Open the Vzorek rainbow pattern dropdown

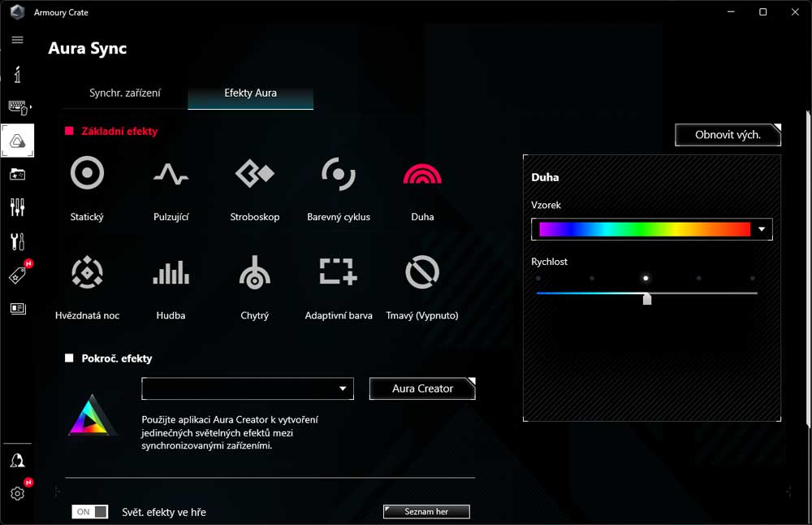[761, 229]
